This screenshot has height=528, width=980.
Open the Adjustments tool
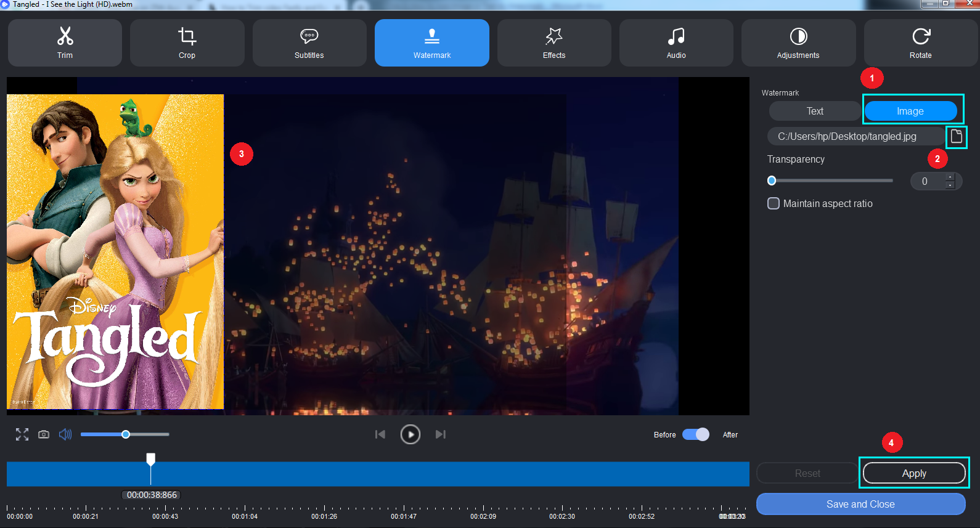point(798,43)
